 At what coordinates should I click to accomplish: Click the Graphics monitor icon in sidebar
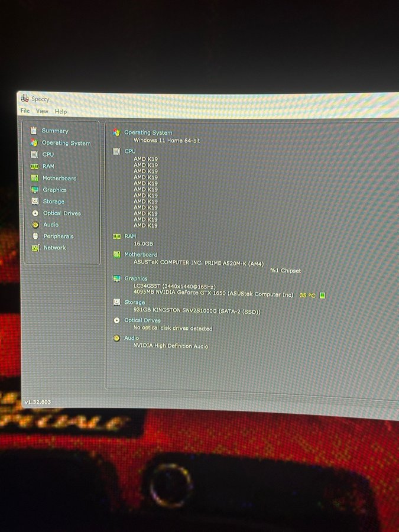point(35,190)
